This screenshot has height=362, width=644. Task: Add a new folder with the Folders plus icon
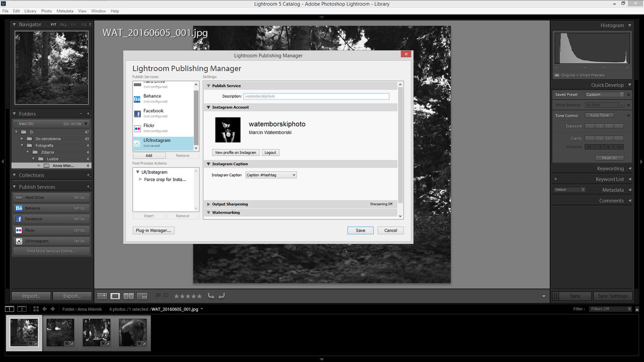tap(88, 114)
